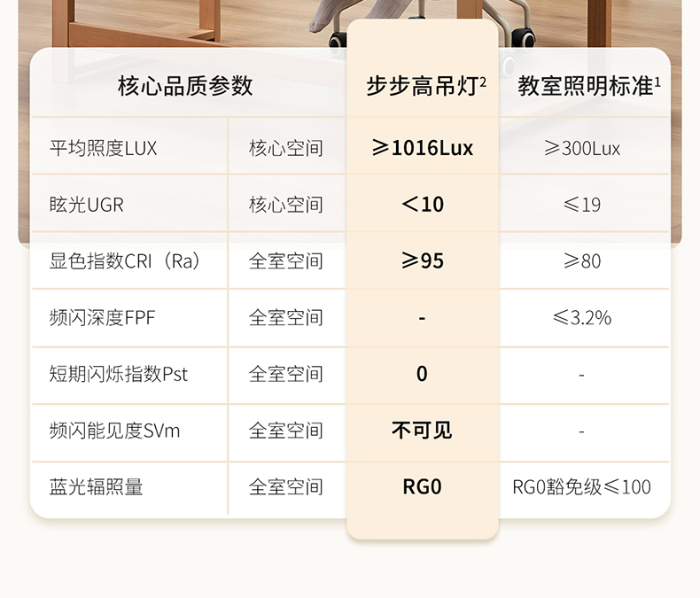Click the 频闪深度FPF parameter label
The width and height of the screenshot is (700, 598).
click(103, 317)
